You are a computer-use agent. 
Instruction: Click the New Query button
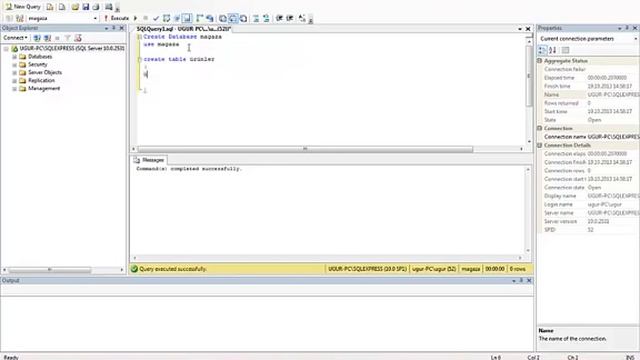pyautogui.click(x=23, y=7)
